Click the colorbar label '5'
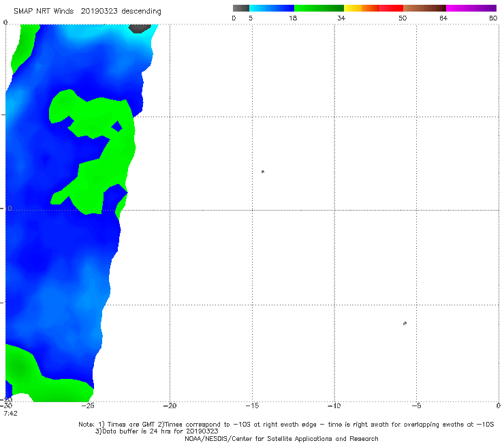 point(251,18)
